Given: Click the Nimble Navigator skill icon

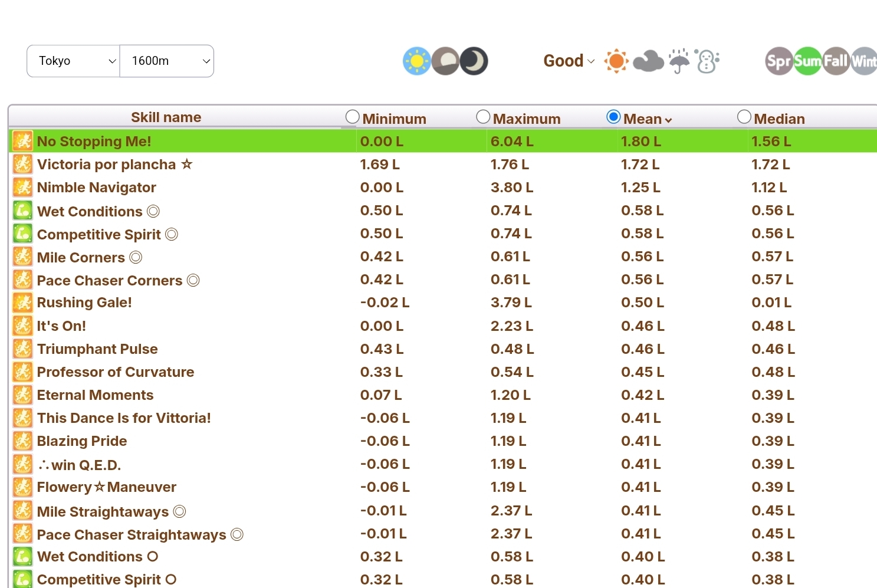Looking at the screenshot, I should pyautogui.click(x=22, y=187).
